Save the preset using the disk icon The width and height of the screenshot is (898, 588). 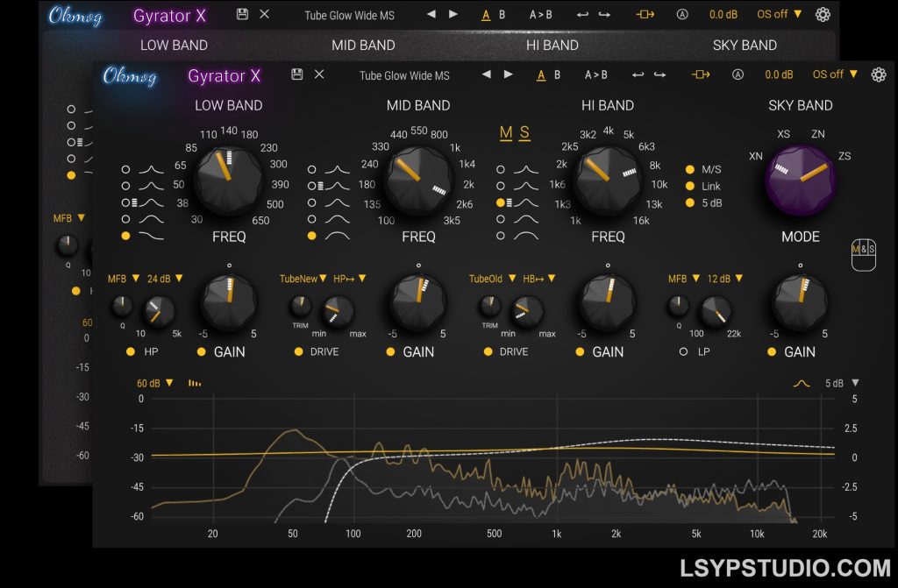pos(299,74)
